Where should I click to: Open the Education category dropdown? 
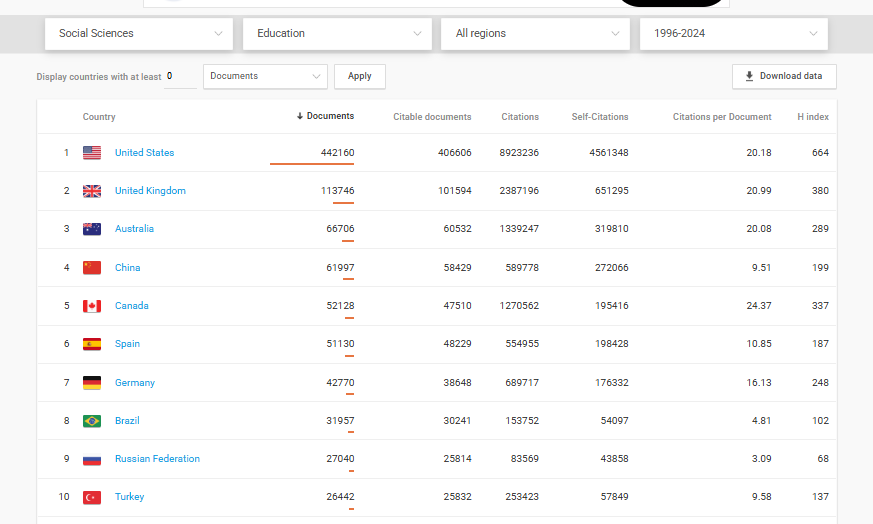337,33
